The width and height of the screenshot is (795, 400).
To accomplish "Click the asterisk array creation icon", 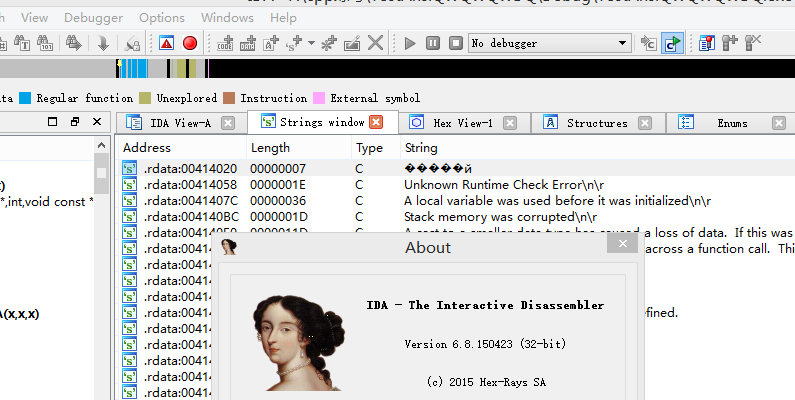I will 329,43.
